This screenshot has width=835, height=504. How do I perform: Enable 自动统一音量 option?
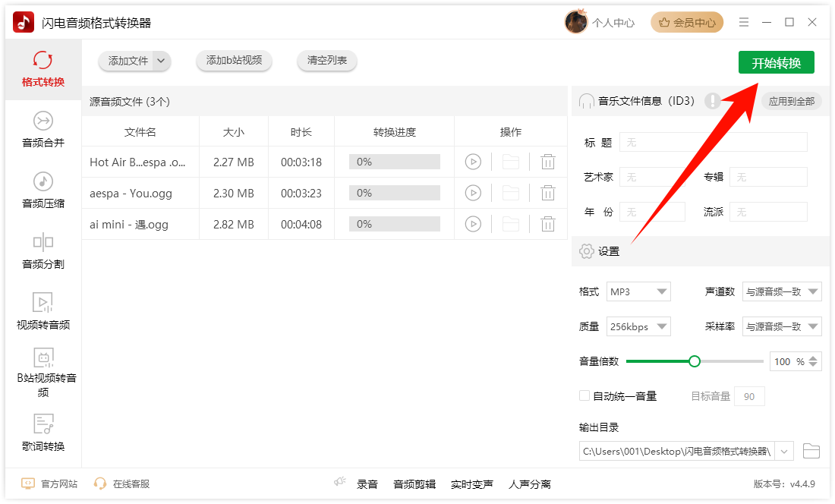(584, 395)
